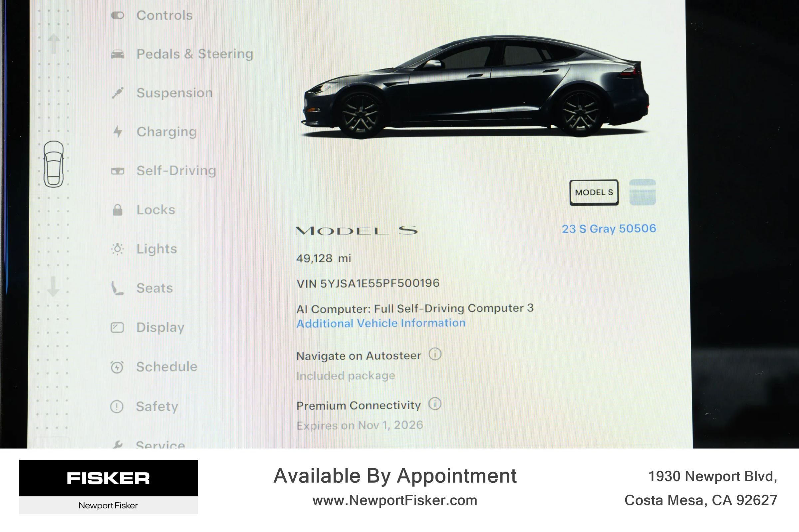Open the Self-Driving steering icon

pos(118,171)
